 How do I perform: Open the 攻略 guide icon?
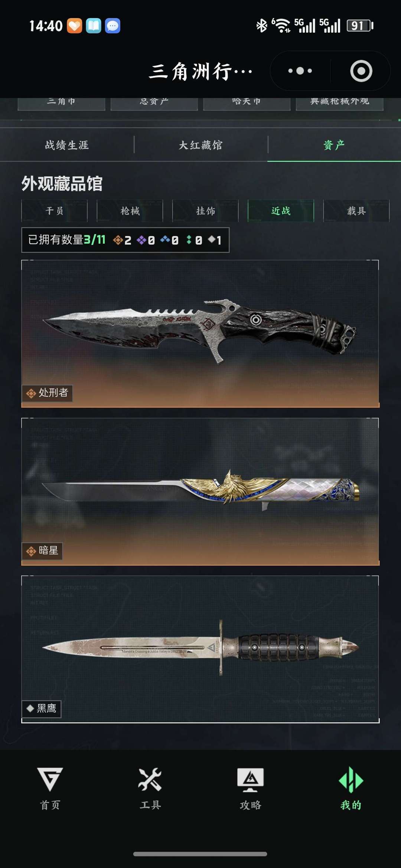(x=250, y=788)
